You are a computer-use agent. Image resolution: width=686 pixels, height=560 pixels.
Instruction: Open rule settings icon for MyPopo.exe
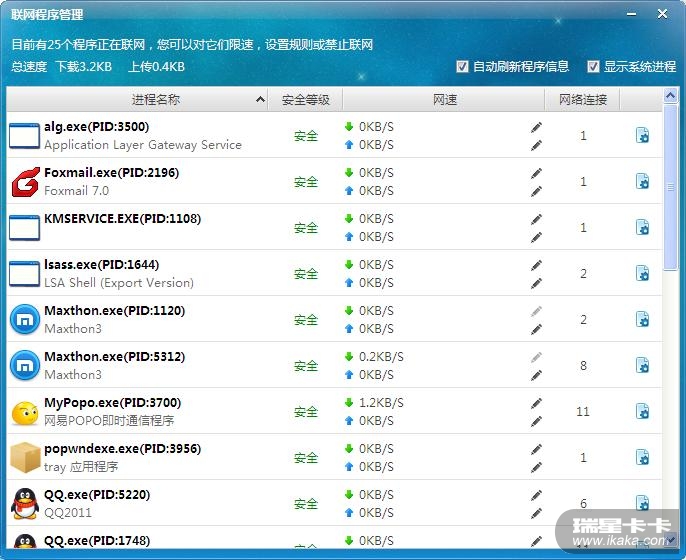coord(642,411)
